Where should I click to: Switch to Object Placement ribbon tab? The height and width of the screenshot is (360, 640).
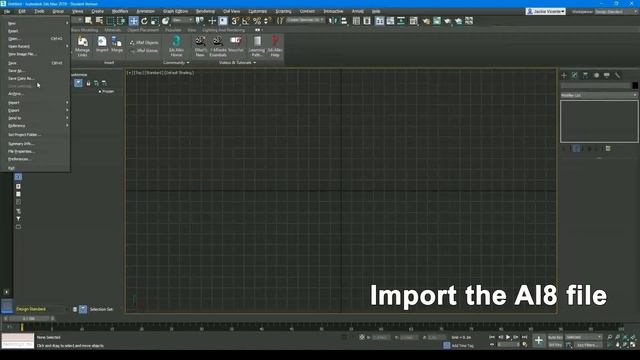pos(143,30)
